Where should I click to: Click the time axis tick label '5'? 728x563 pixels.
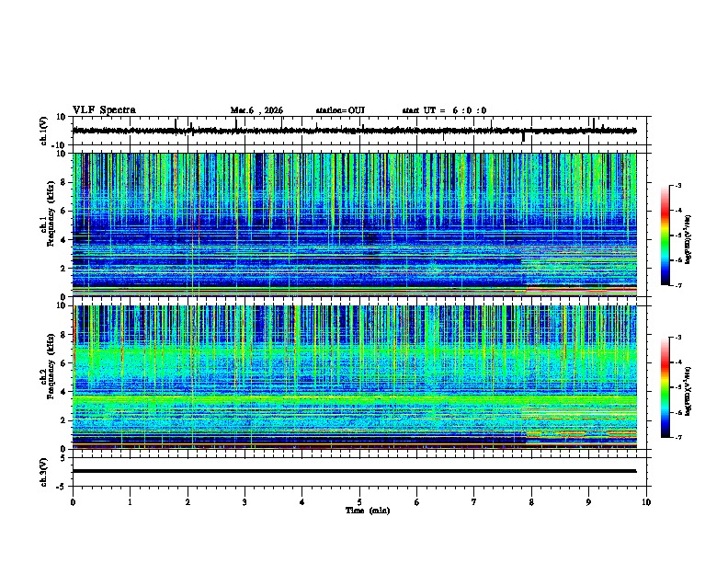click(359, 502)
